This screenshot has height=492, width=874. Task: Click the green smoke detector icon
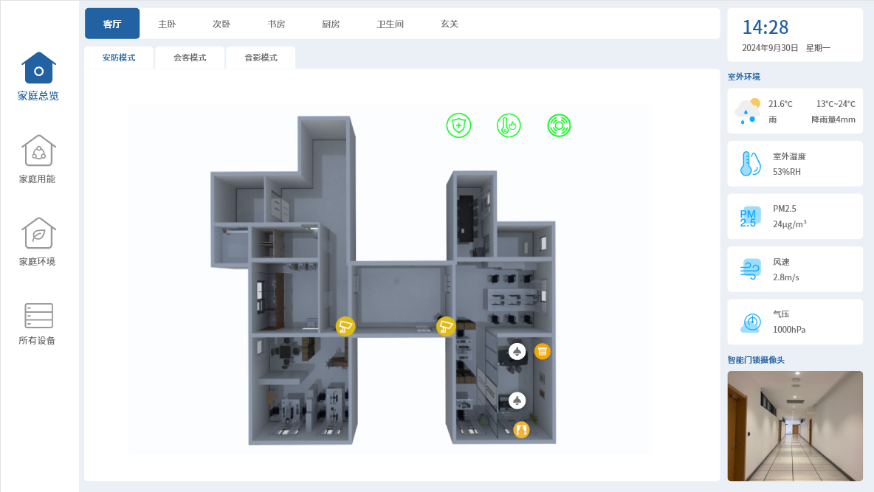coord(559,125)
